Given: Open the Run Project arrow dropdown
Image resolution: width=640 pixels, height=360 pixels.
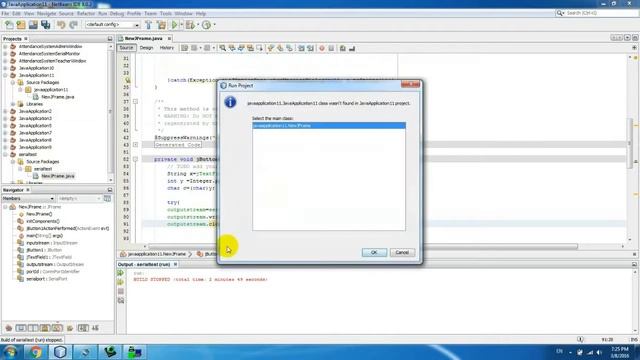Looking at the screenshot, I should click(182, 25).
